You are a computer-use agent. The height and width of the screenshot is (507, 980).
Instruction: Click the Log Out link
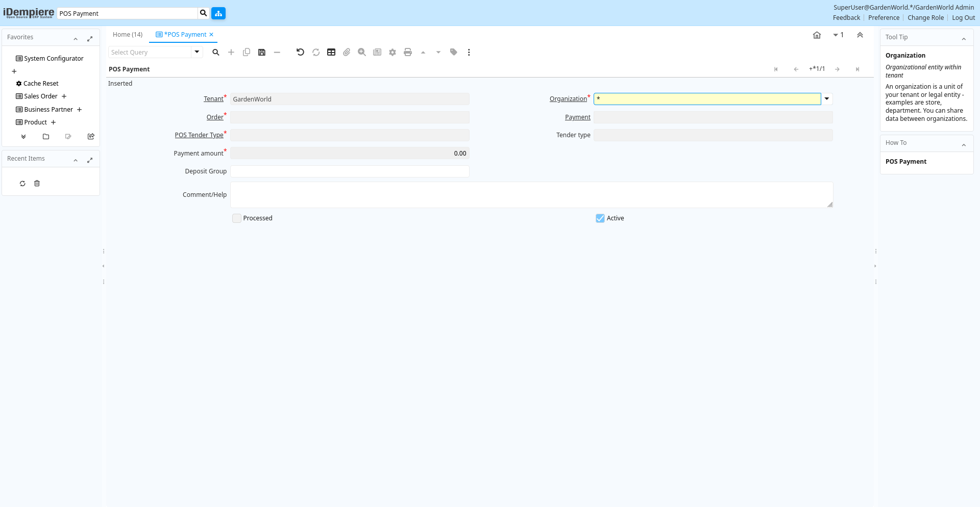[963, 18]
